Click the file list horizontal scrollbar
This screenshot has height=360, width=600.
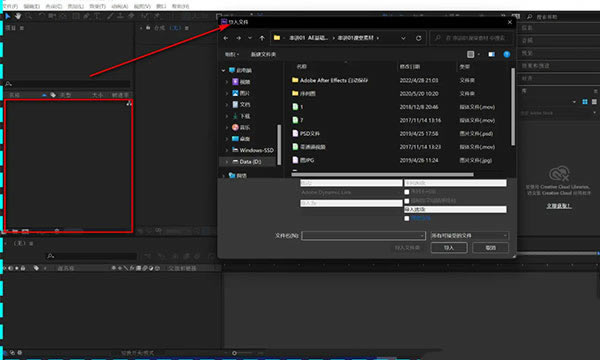pos(382,174)
